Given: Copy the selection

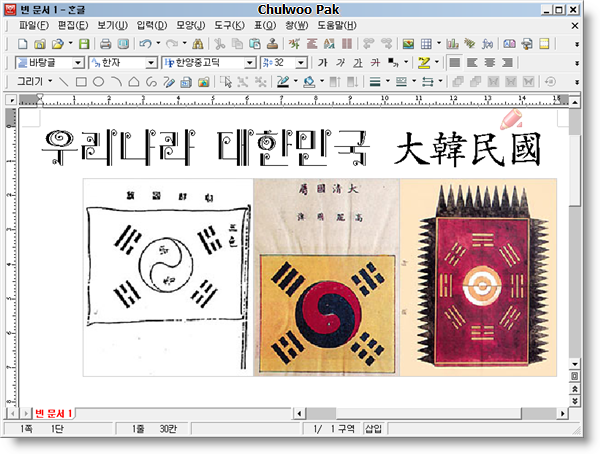Looking at the screenshot, I should pos(237,44).
